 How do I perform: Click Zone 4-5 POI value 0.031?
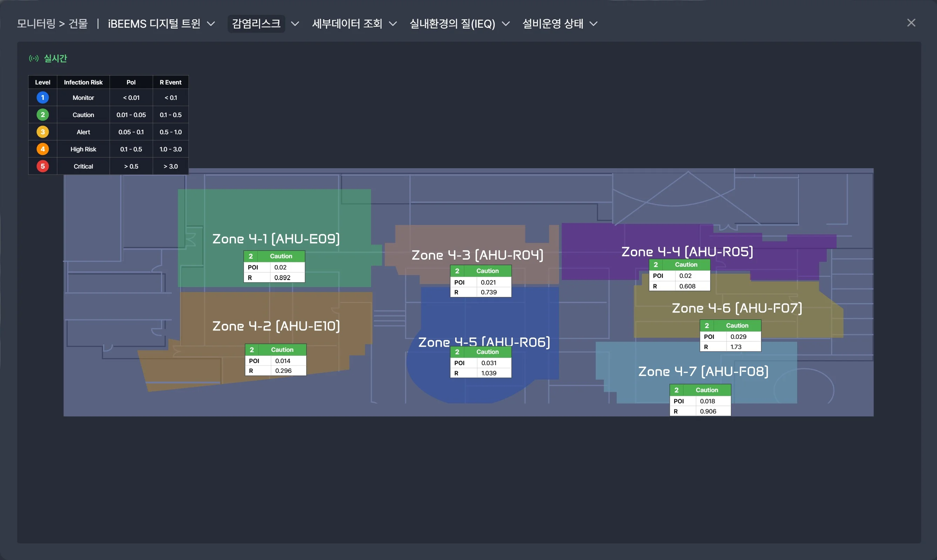pos(489,363)
